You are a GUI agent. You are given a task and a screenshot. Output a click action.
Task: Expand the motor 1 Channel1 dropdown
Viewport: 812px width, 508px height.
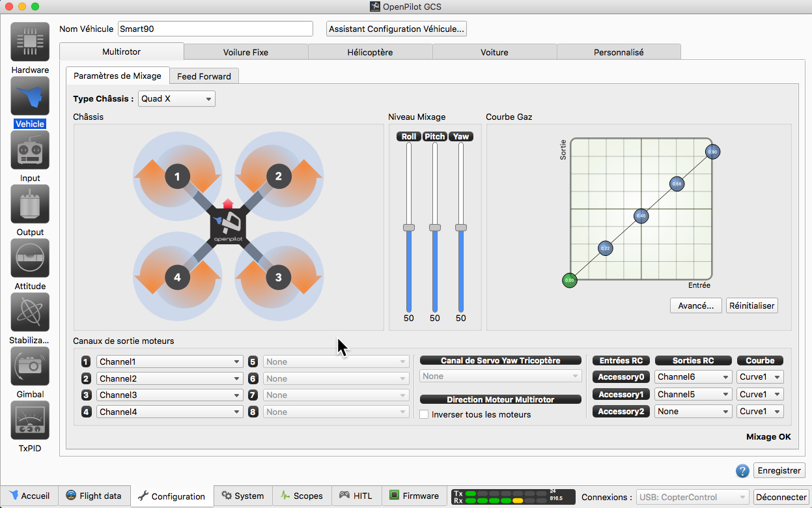pos(169,361)
